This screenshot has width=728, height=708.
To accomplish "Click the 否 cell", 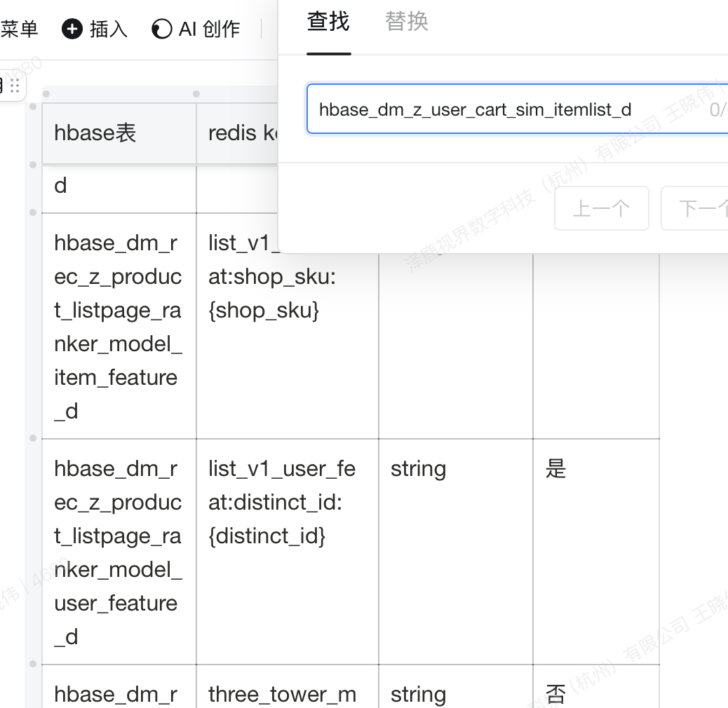I will (596, 687).
